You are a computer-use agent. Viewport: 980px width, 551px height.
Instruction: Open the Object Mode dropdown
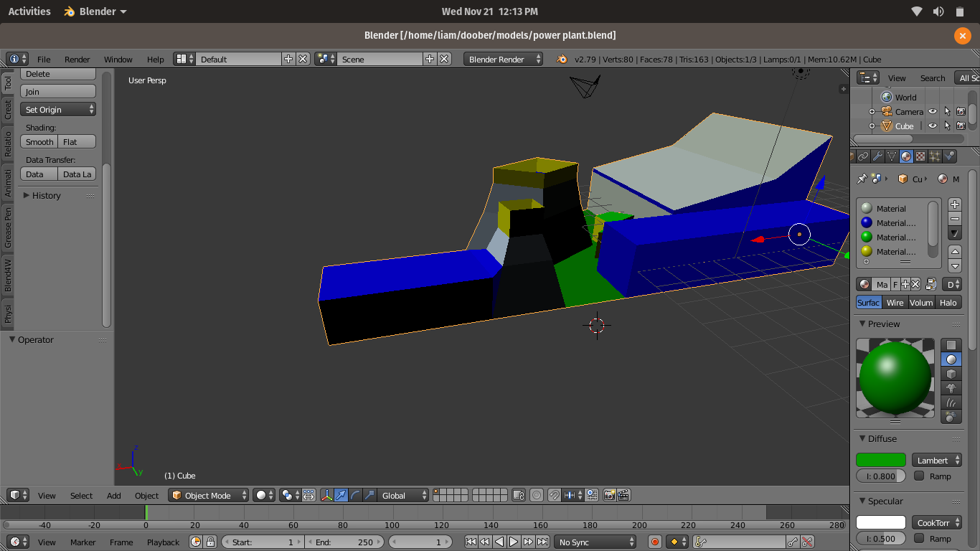pos(209,495)
